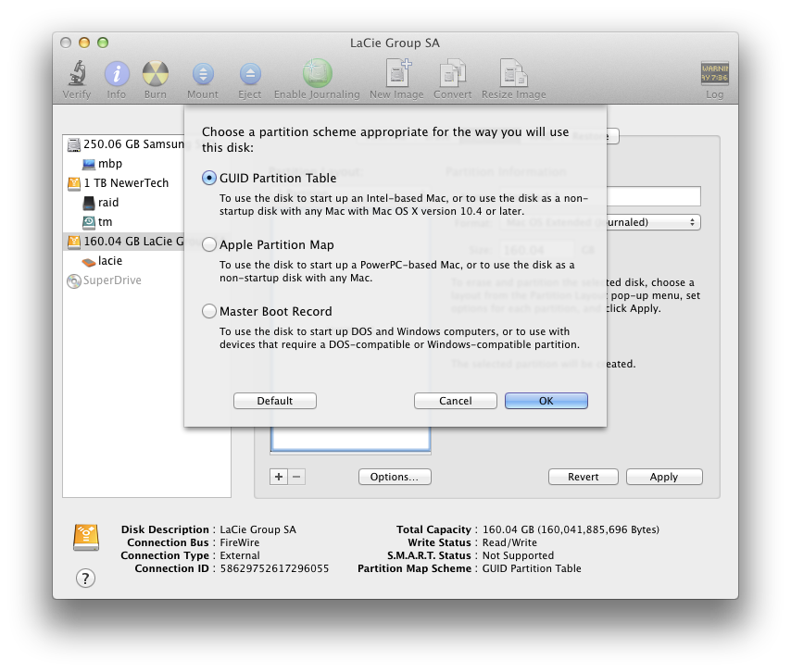Select the mbp volume in sidebar
Image resolution: width=791 pixels, height=672 pixels.
[102, 164]
